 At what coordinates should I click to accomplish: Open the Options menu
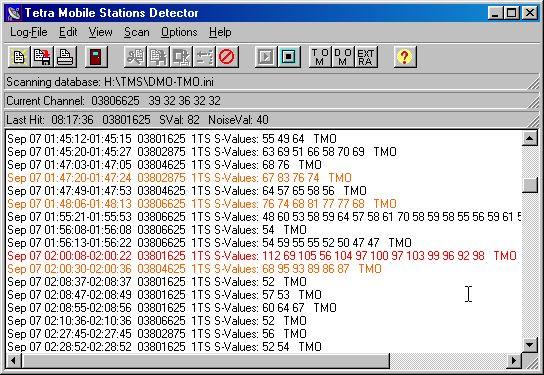[x=179, y=32]
